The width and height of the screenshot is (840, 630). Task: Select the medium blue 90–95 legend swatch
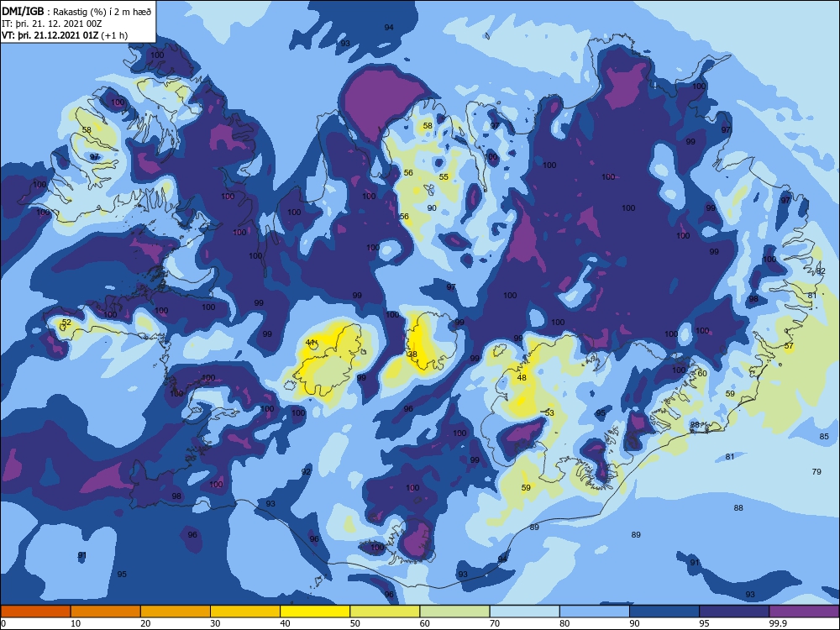click(664, 612)
